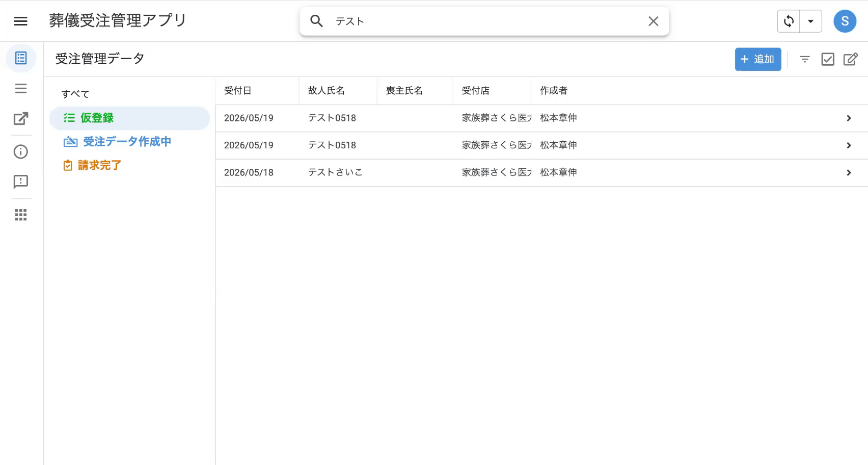Sort by 喪主氏名 column header
Image resolution: width=868 pixels, height=465 pixels.
point(404,91)
